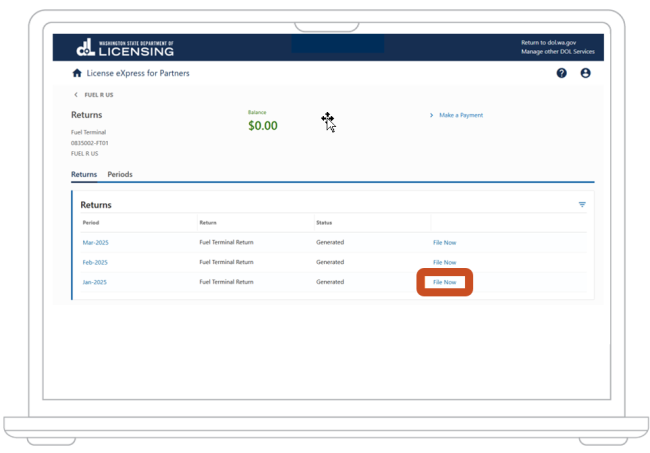
Task: Click Generated status in Mar-2025 row
Action: point(330,242)
